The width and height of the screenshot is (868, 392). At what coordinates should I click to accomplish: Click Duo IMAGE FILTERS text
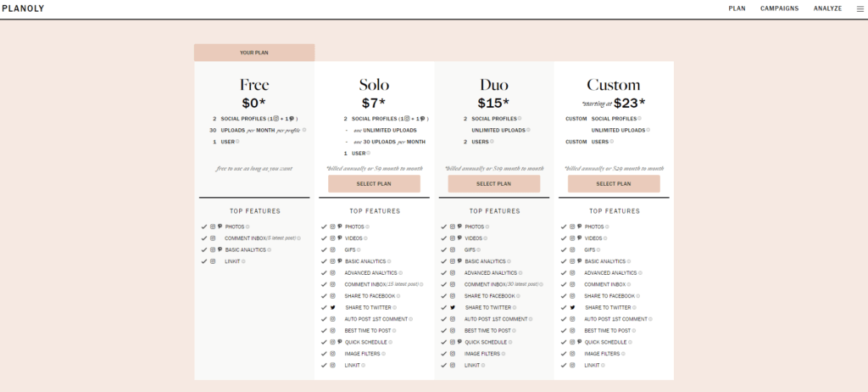click(482, 354)
